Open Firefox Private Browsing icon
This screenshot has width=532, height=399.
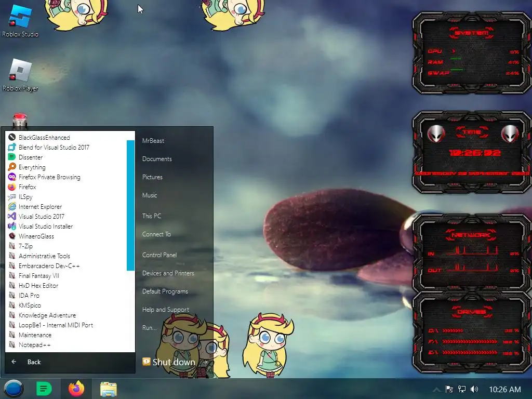pyautogui.click(x=12, y=177)
